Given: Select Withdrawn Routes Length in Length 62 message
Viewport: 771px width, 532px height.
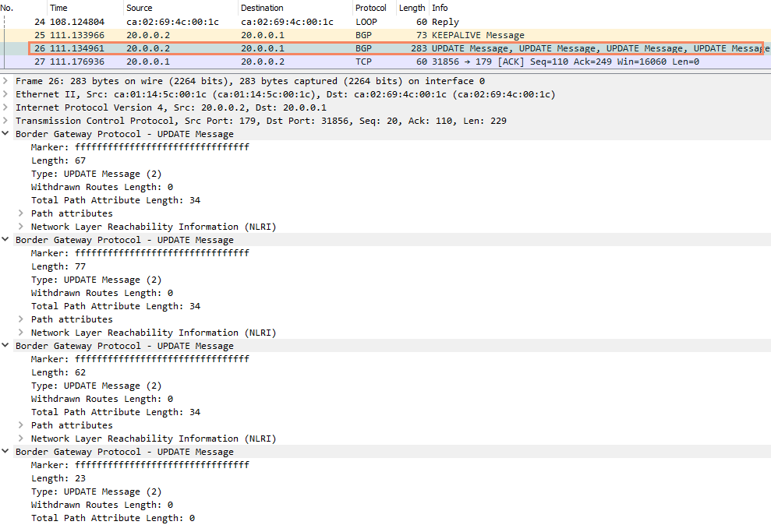Looking at the screenshot, I should coord(102,399).
